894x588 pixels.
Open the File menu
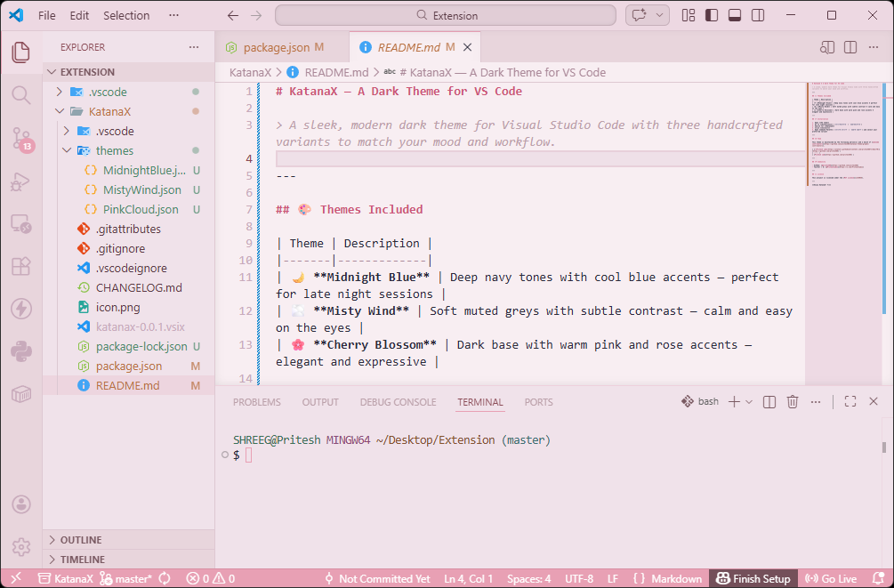pyautogui.click(x=47, y=15)
